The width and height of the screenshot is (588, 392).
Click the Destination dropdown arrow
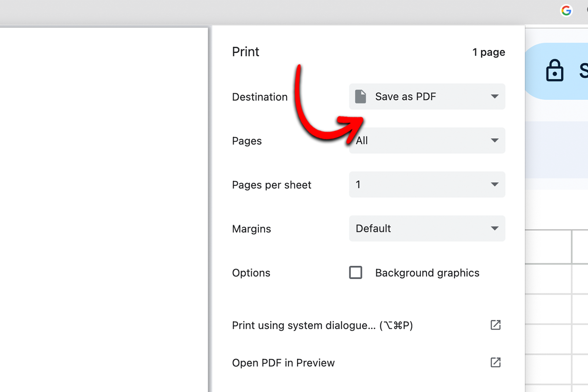click(x=496, y=96)
